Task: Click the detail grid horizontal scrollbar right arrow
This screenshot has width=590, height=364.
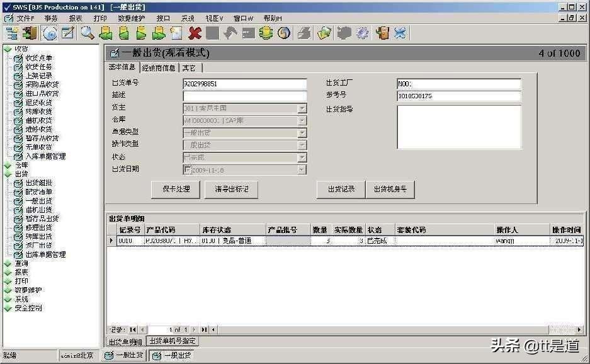Action: point(579,330)
